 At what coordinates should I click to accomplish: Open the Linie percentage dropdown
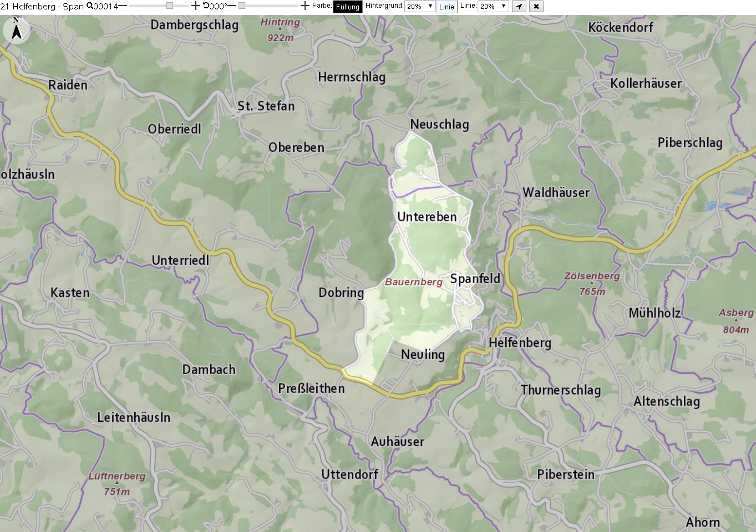[x=493, y=7]
